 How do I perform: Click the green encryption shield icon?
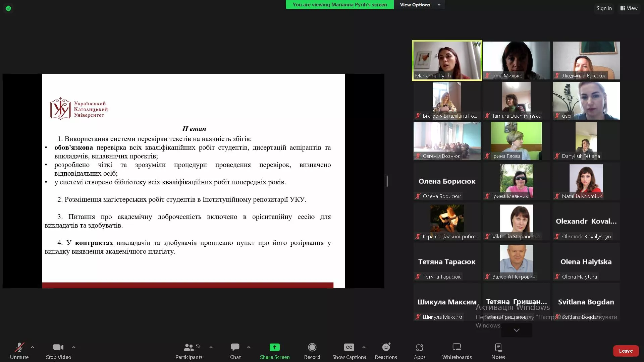[x=8, y=8]
